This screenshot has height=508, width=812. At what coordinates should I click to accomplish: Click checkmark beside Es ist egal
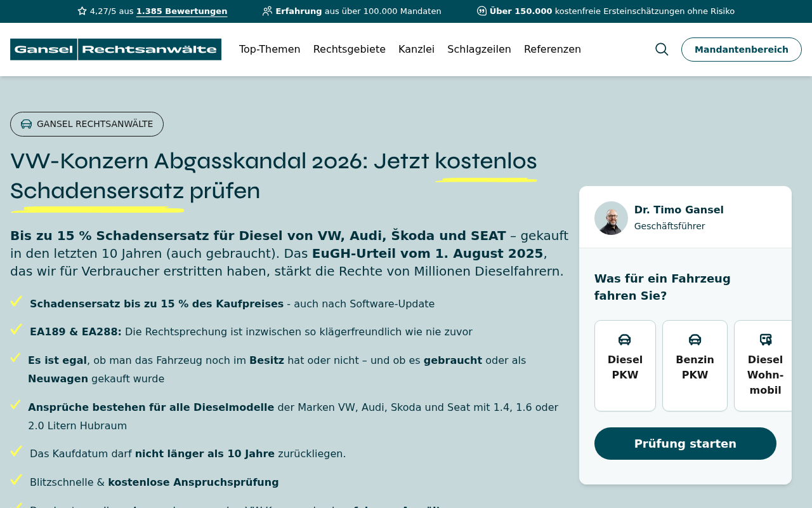click(x=16, y=358)
